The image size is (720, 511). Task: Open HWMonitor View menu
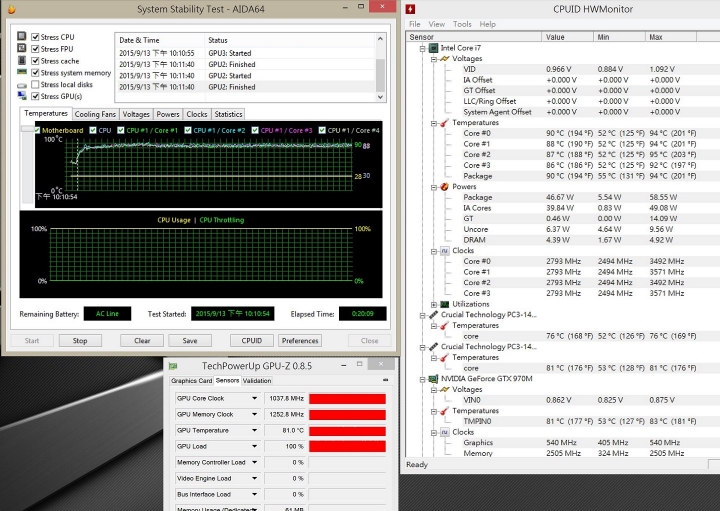tap(437, 24)
